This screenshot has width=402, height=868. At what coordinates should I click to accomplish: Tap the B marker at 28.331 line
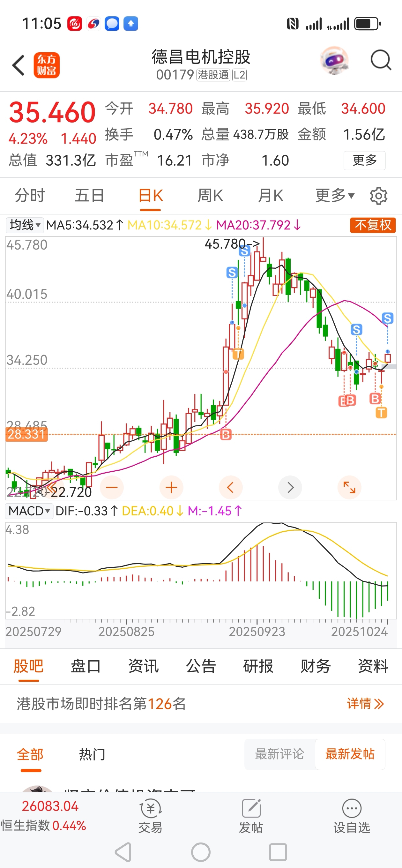coord(226,434)
